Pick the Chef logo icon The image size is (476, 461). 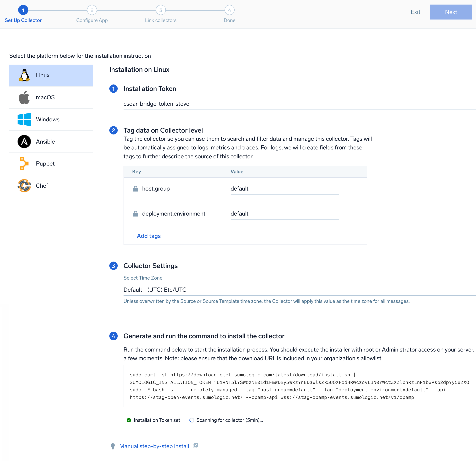(24, 186)
